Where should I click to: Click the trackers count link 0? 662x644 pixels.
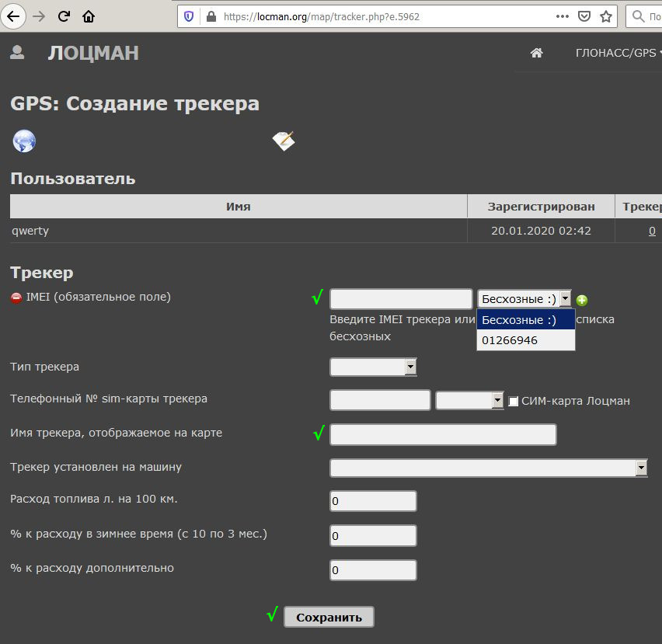point(652,231)
